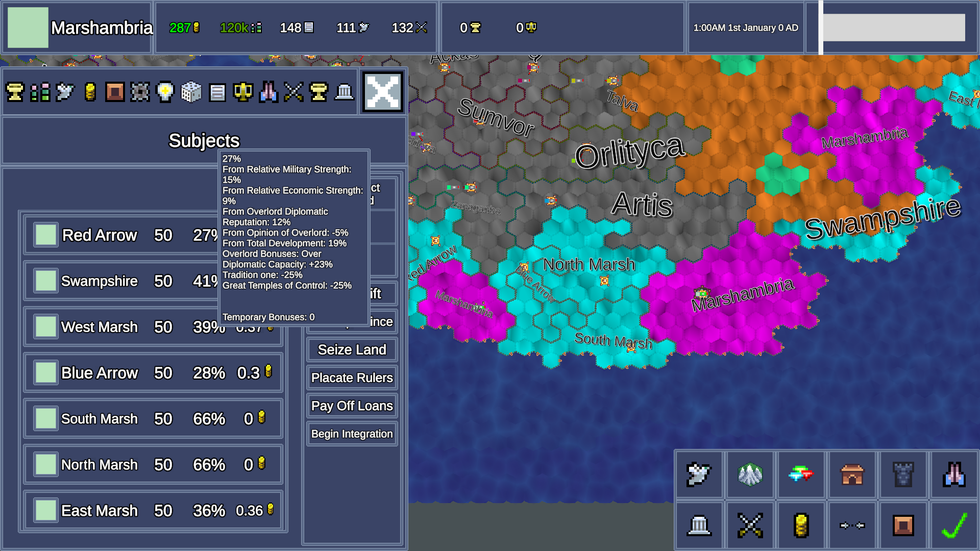This screenshot has height=551, width=980.
Task: Click the opposing arrows map mode icon
Action: click(852, 525)
